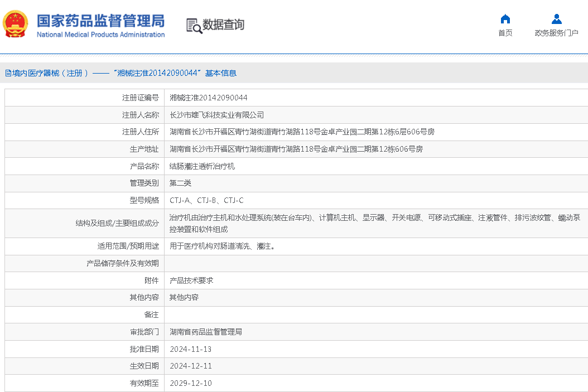Click the model spec CTJ-A、CTJ-B、CTJ-C cell
Screen dimensions: 588x392
[x=206, y=200]
